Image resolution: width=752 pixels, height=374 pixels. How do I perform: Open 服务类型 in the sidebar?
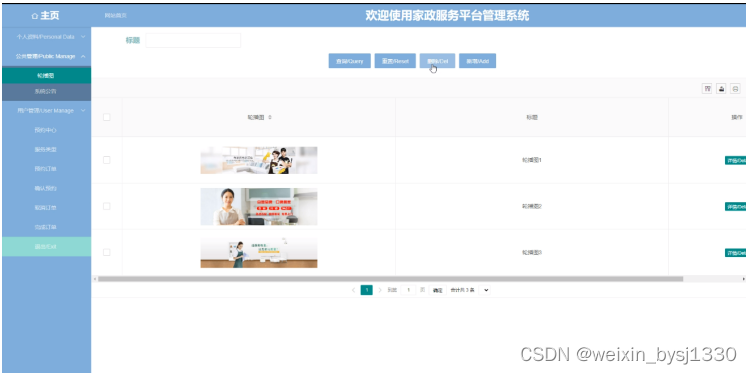[47, 150]
